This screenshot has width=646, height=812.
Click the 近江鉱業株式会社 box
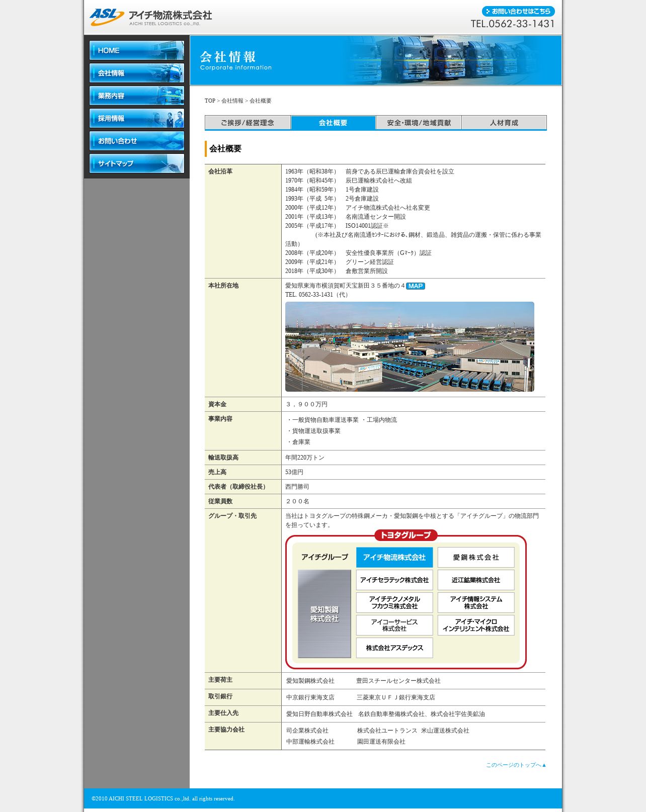[476, 580]
